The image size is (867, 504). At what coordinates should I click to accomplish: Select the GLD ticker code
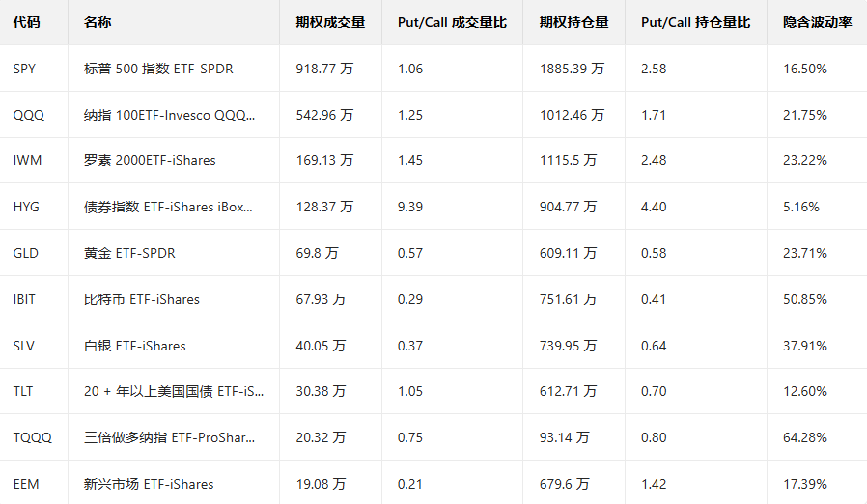pyautogui.click(x=26, y=253)
